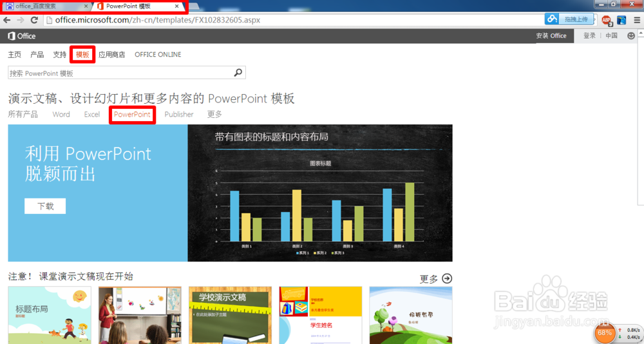The height and width of the screenshot is (344, 644).
Task: Close the PowerPoint 模板 tab
Action: click(x=176, y=6)
